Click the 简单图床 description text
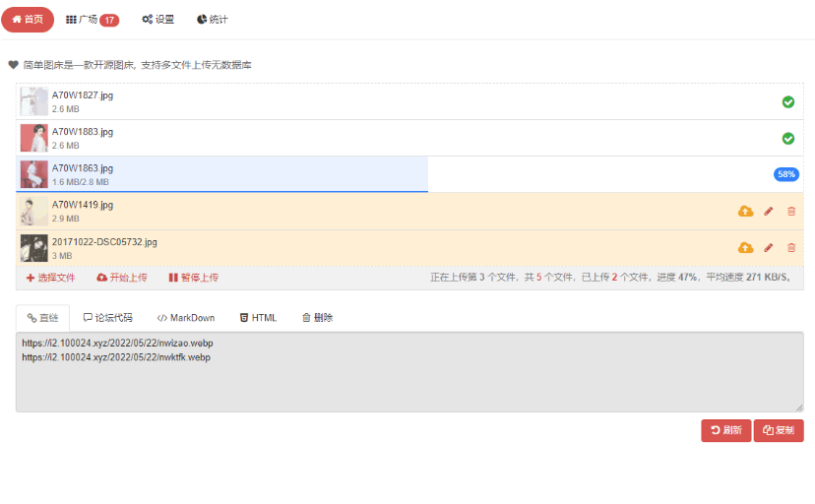This screenshot has width=815, height=504. tap(137, 65)
